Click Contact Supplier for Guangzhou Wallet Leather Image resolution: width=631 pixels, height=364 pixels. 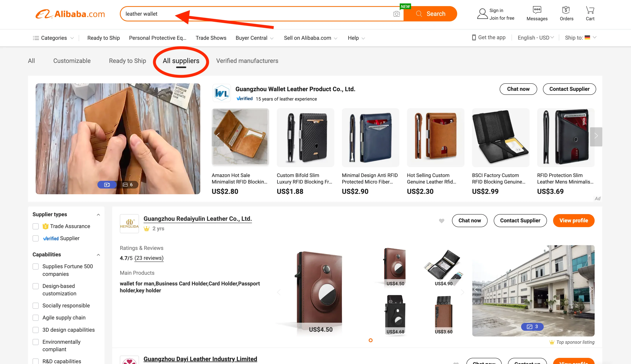[x=569, y=89]
